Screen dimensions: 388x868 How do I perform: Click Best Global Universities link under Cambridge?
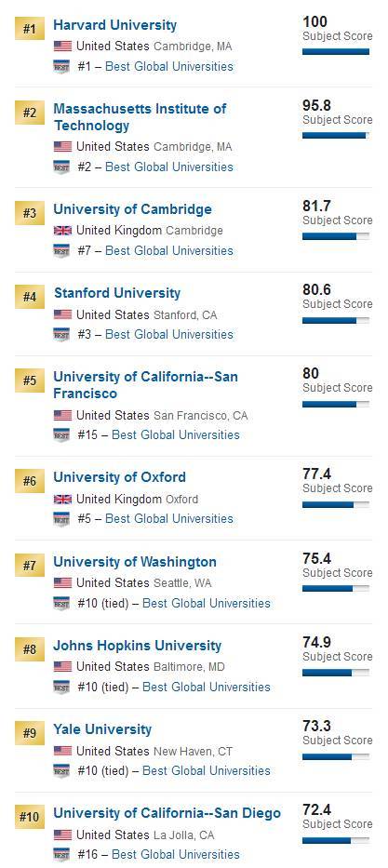click(169, 251)
